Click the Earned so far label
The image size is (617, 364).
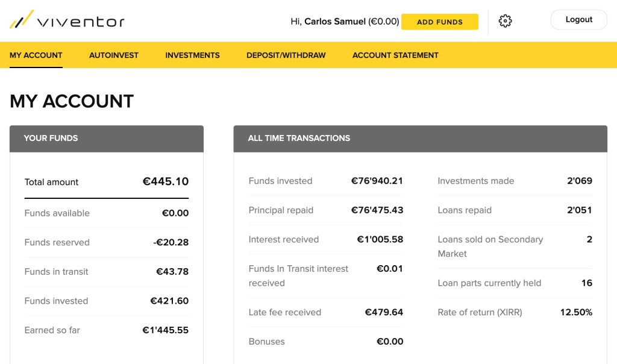[52, 330]
